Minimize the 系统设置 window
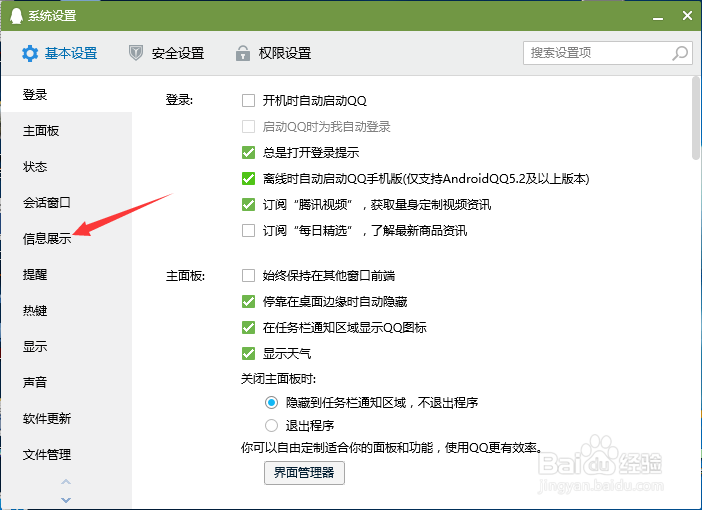702x510 pixels. point(658,17)
